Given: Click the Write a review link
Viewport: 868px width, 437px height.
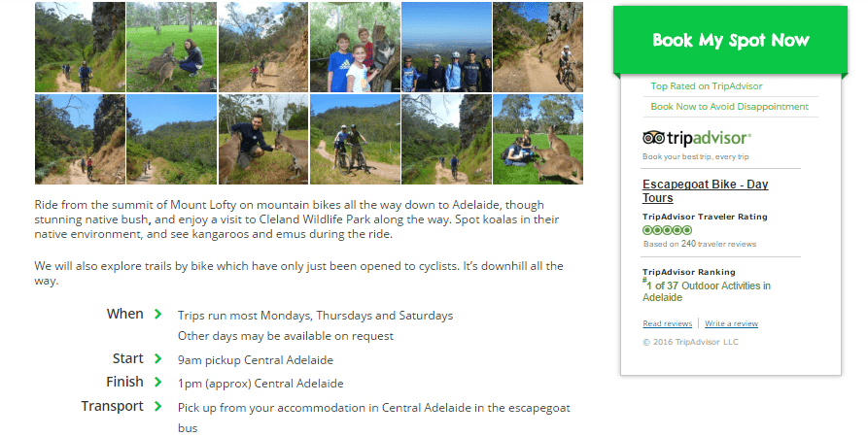Looking at the screenshot, I should (x=731, y=323).
